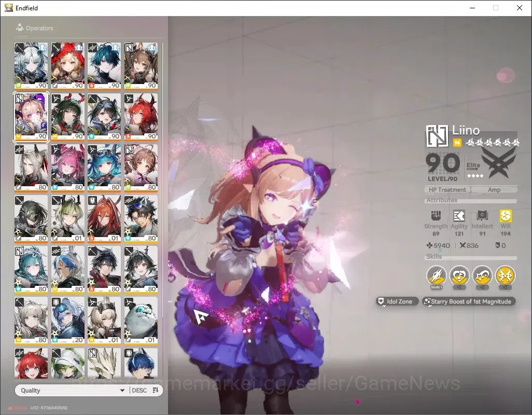
Task: Click the Elite rank emblem
Action: [x=498, y=163]
